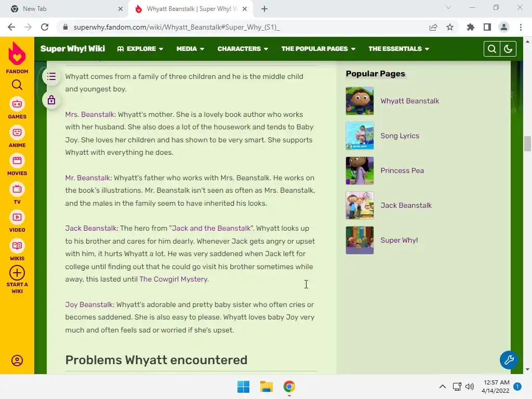Open Chrome's three-dot menu
Image resolution: width=532 pixels, height=399 pixels.
pyautogui.click(x=521, y=27)
